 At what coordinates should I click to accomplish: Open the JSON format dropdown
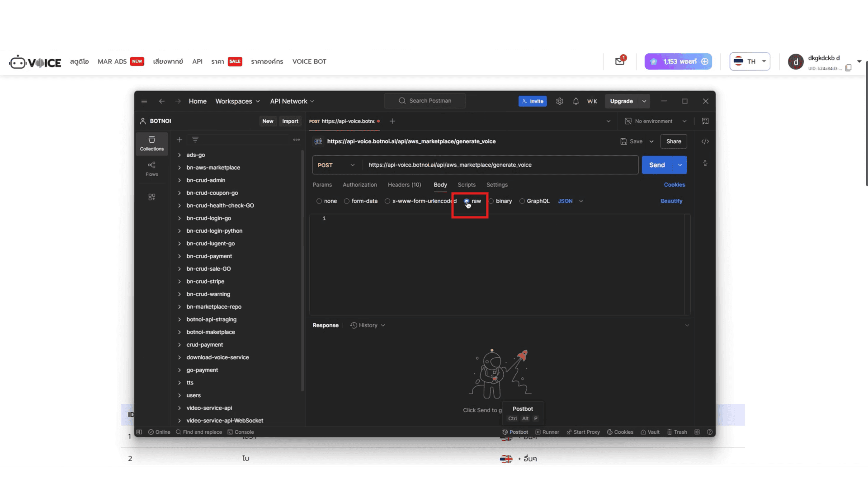(570, 201)
